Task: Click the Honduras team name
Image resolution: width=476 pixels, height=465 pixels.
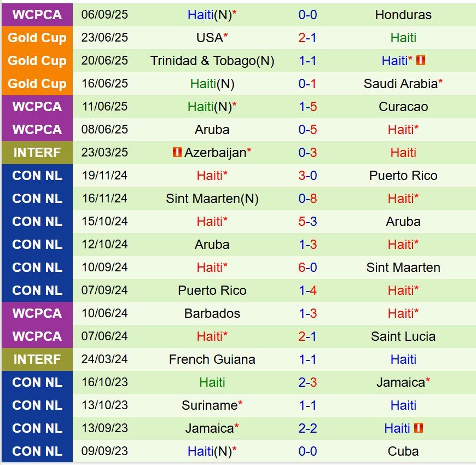Action: tap(403, 15)
